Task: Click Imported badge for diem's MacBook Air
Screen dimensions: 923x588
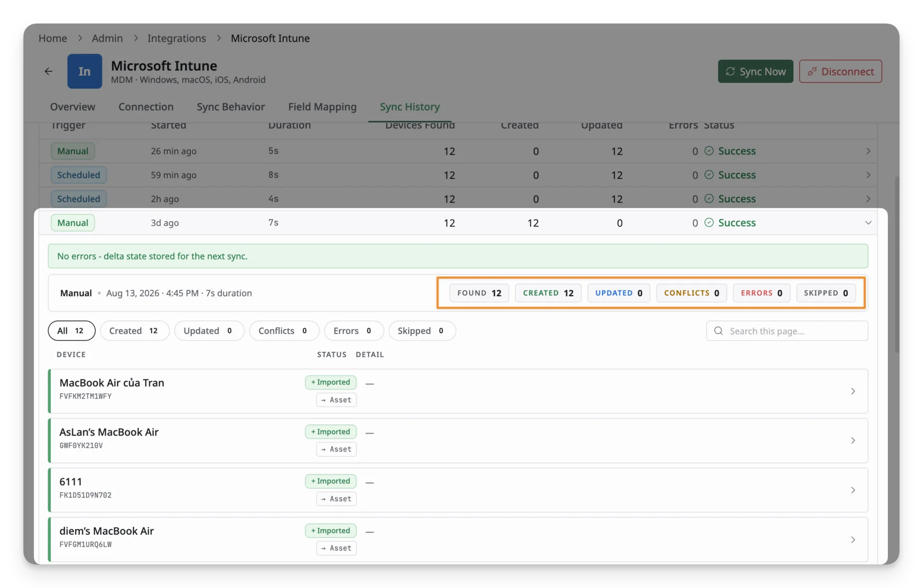Action: coord(331,530)
